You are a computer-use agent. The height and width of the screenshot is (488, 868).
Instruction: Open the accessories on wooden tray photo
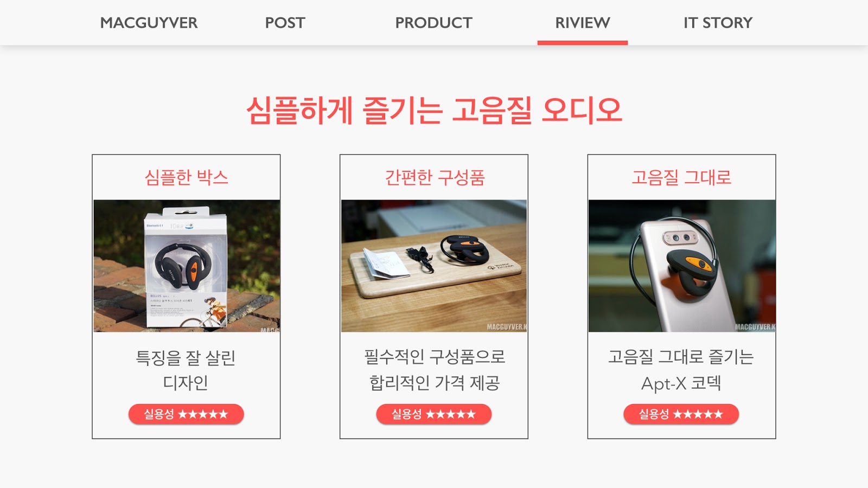click(x=434, y=266)
